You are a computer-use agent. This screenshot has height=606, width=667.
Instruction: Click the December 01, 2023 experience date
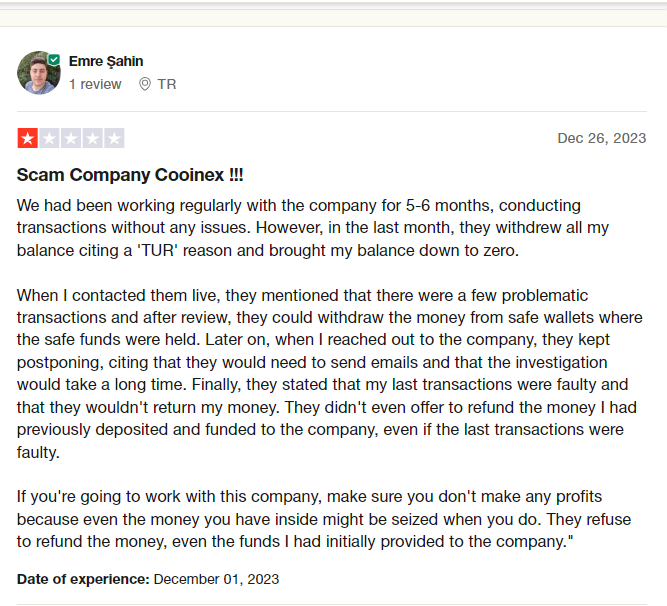point(216,579)
